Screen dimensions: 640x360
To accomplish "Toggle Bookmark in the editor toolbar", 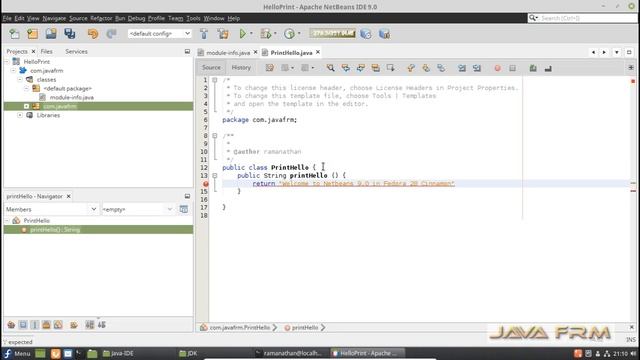I will [441, 68].
